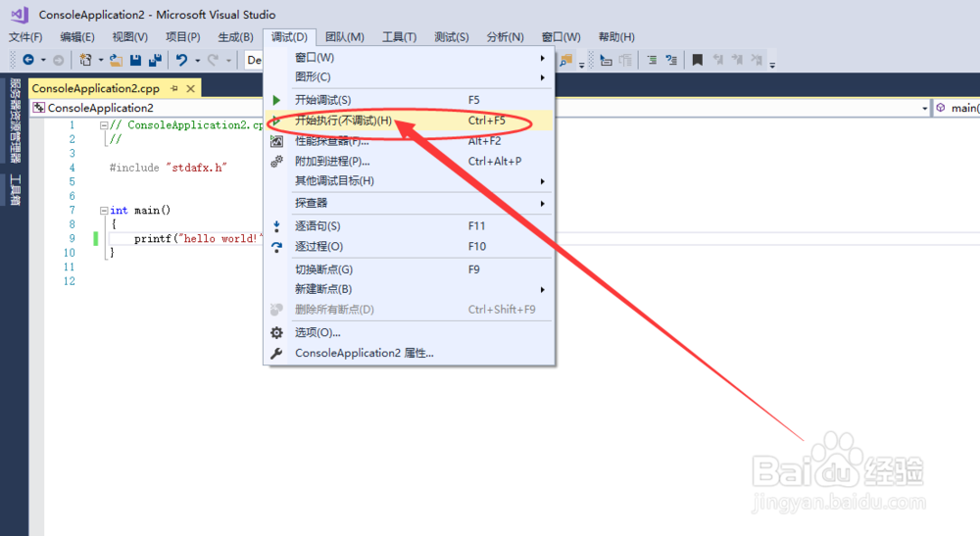Screen dimensions: 980x536
Task: Click the Find in Files folder icon
Action: (566, 60)
